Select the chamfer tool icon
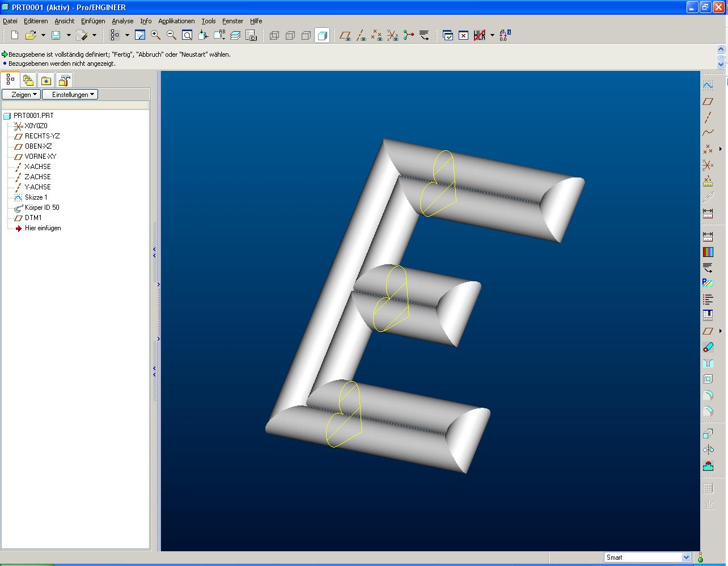The height and width of the screenshot is (566, 728). [x=708, y=411]
